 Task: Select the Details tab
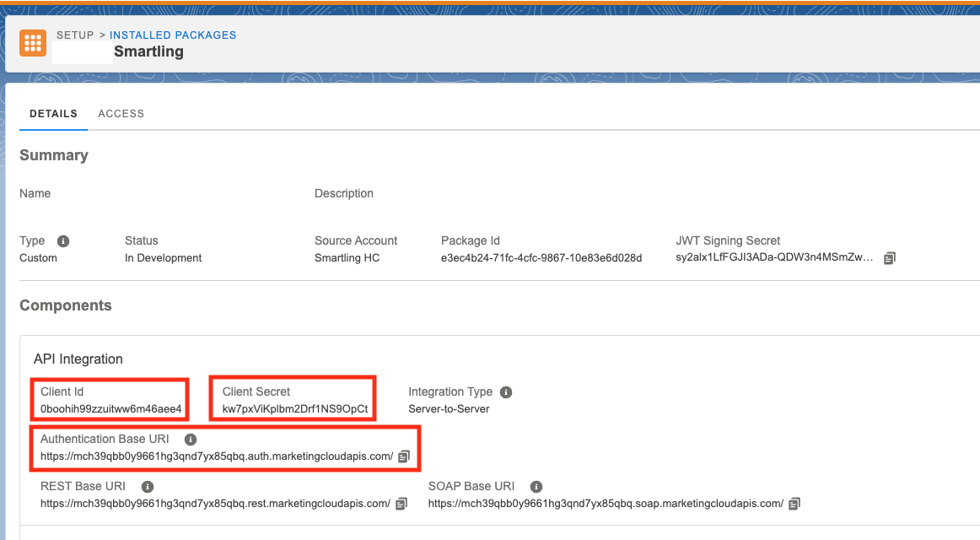click(54, 114)
